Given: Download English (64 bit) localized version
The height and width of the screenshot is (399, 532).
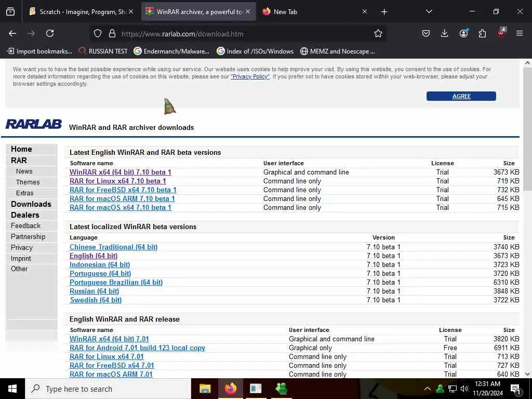Looking at the screenshot, I should tap(94, 256).
